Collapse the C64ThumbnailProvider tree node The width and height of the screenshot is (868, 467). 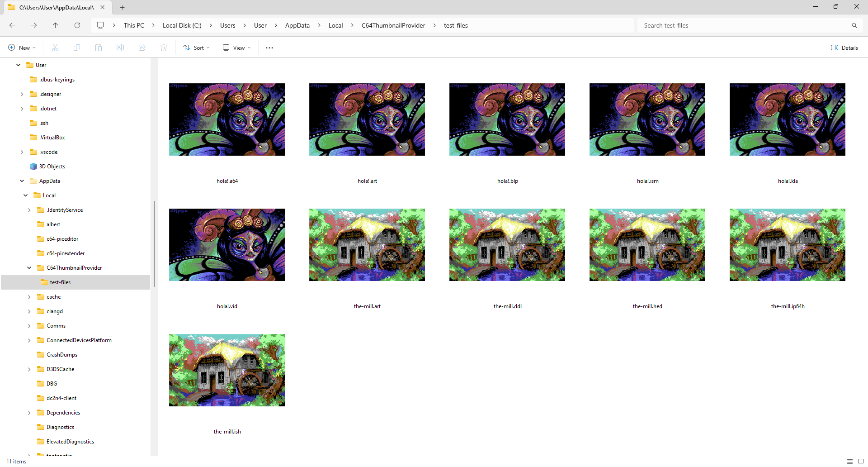click(x=29, y=268)
